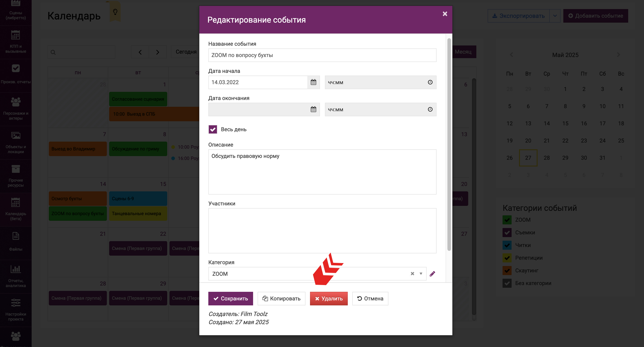The image size is (644, 347).
Task: Toggle the ZOOM category checkbox
Action: point(507,220)
